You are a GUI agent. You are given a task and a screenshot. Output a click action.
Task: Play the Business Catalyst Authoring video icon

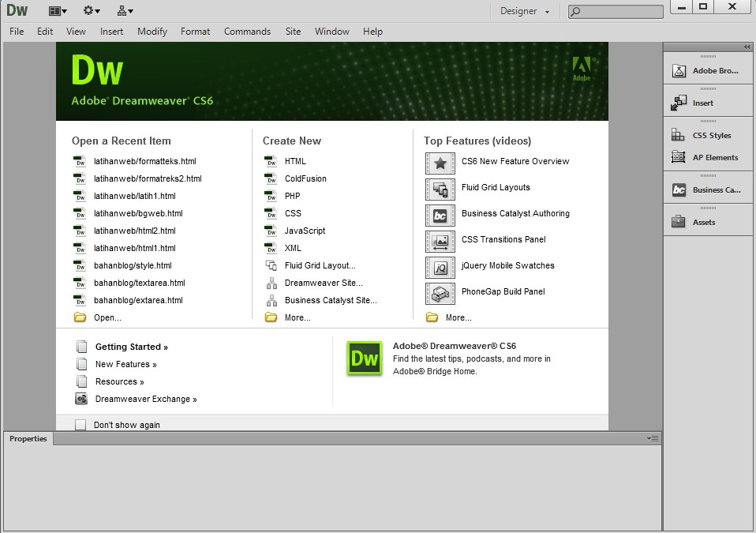point(440,215)
